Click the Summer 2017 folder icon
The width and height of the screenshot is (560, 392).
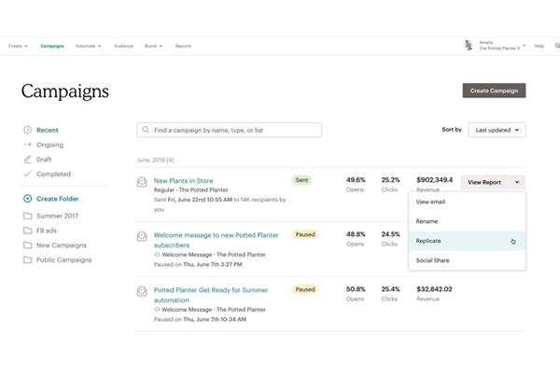tap(27, 216)
